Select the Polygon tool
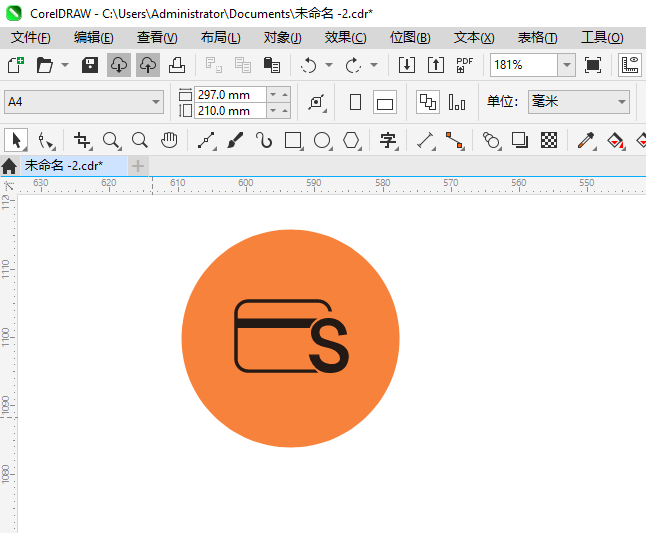Image resolution: width=646 pixels, height=533 pixels. tap(351, 140)
